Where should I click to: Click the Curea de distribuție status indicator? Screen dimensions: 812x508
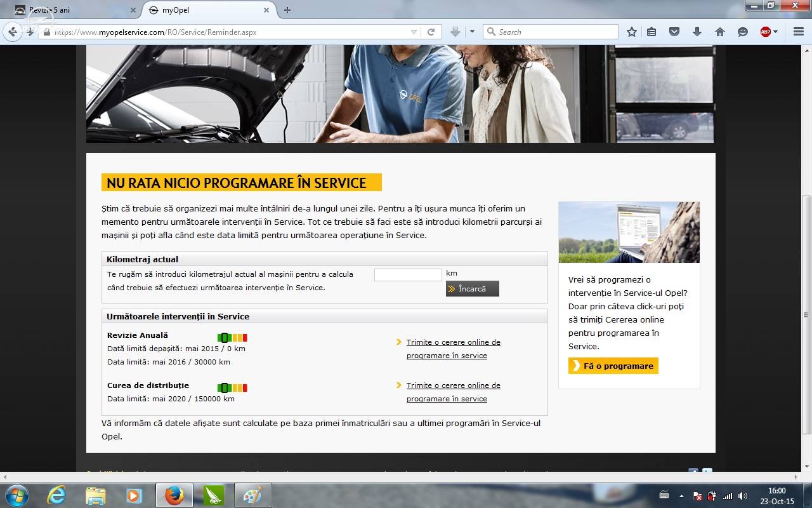(232, 387)
